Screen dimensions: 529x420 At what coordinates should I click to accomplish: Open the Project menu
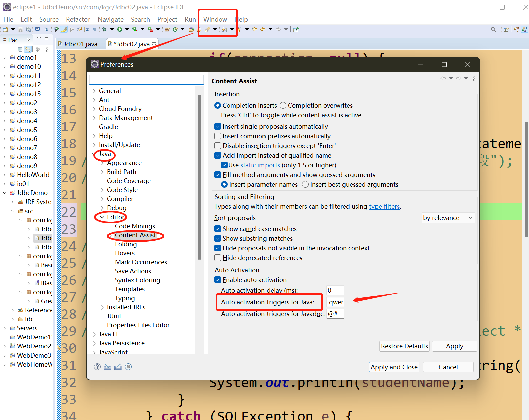pyautogui.click(x=167, y=19)
